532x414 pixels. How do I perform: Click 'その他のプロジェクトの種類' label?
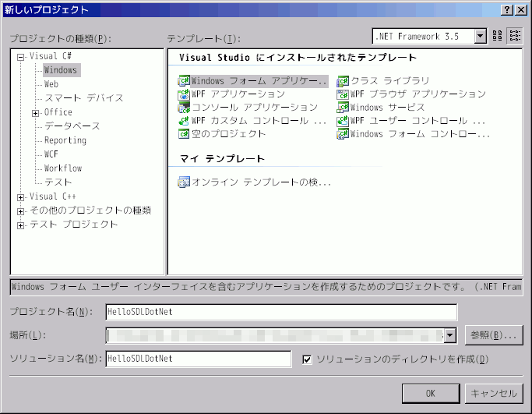click(x=90, y=211)
